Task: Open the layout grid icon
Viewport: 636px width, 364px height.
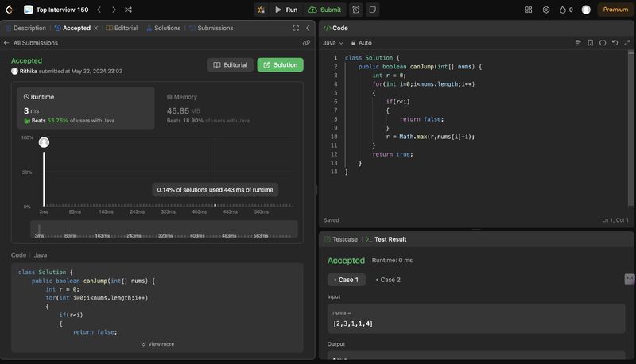Action: click(529, 10)
